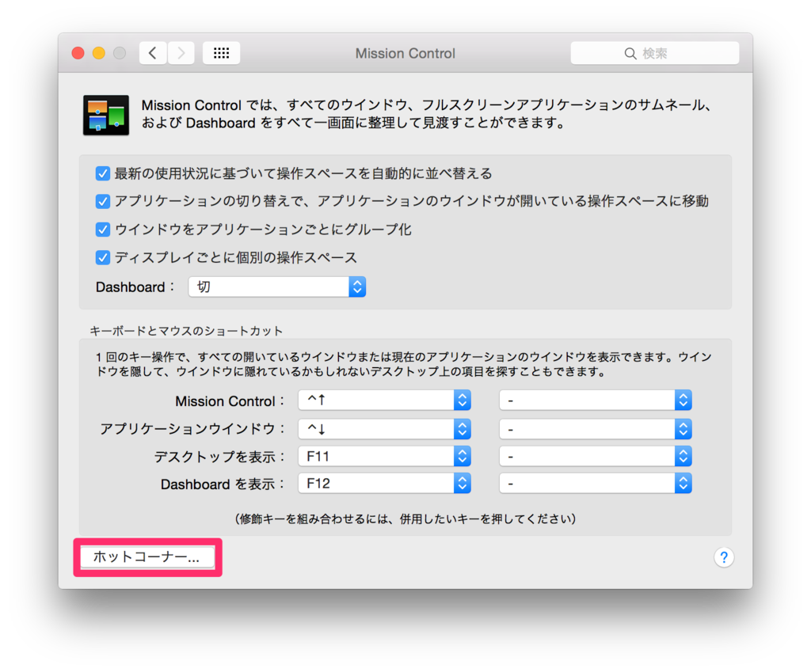Click in the 検索 search field
Viewport: 811px width, 672px height.
[655, 53]
